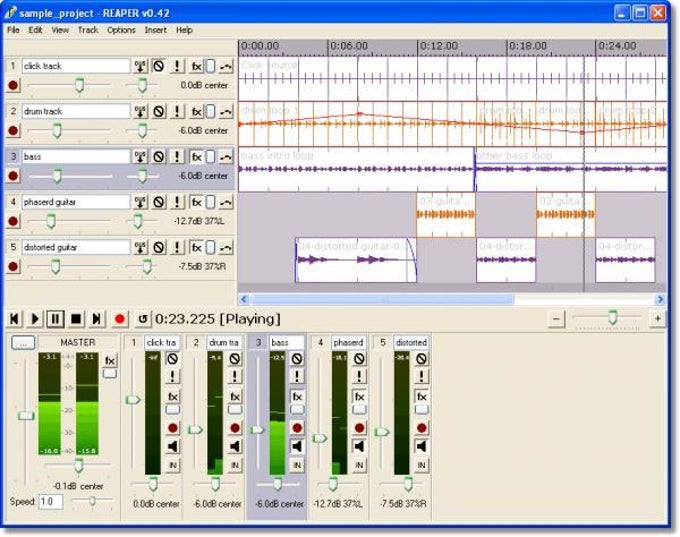Show envelope options for distorted guitar track

point(226,248)
